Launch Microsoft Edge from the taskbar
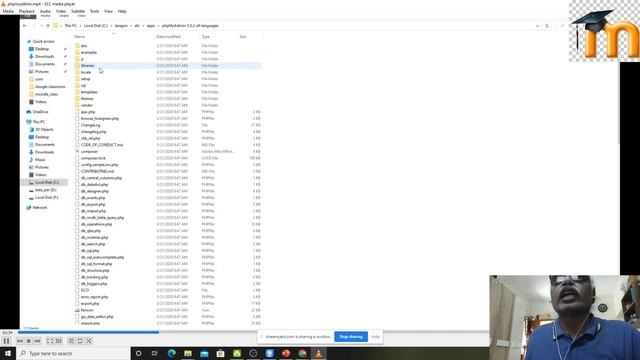The width and height of the screenshot is (640, 360). pyautogui.click(x=171, y=353)
